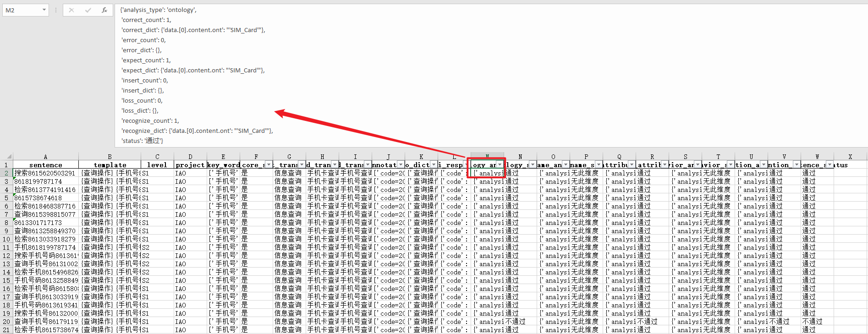
Task: Open filter dropdown on column R attrib header
Action: pyautogui.click(x=665, y=164)
